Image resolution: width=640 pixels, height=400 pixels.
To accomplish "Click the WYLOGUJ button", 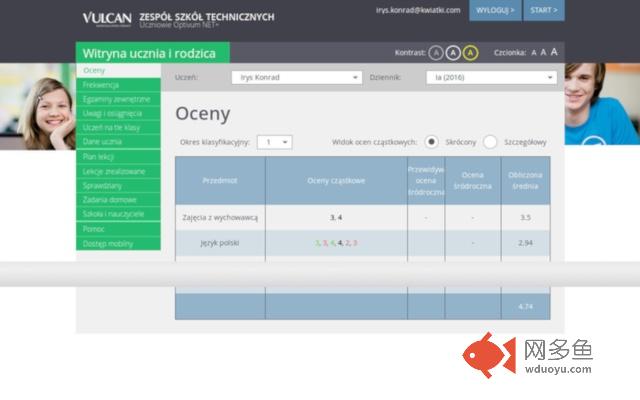I will (x=495, y=10).
